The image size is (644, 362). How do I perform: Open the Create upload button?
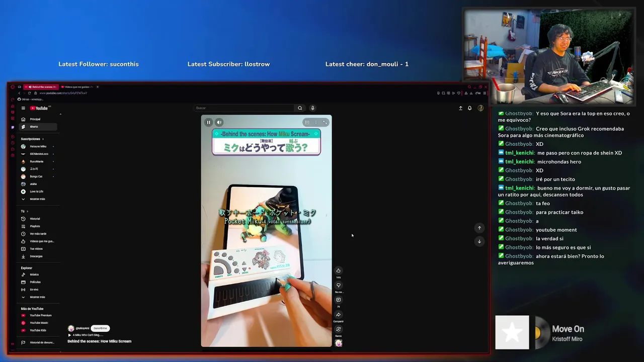[x=460, y=108]
